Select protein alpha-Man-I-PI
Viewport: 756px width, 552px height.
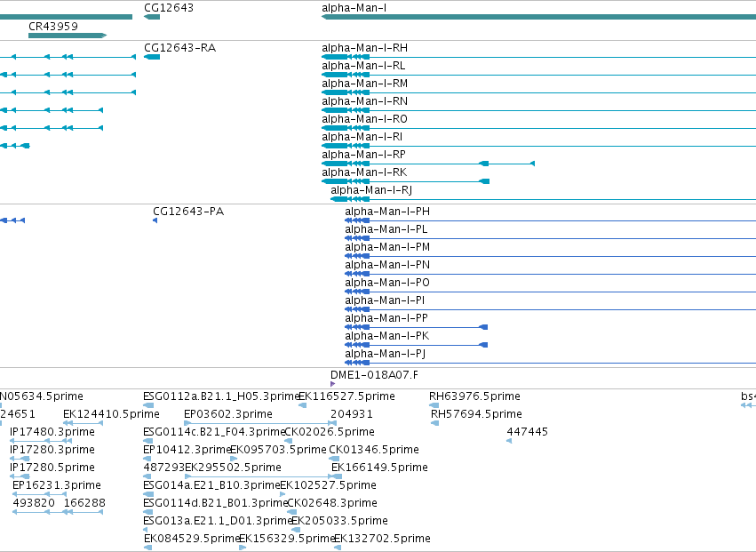[385, 300]
